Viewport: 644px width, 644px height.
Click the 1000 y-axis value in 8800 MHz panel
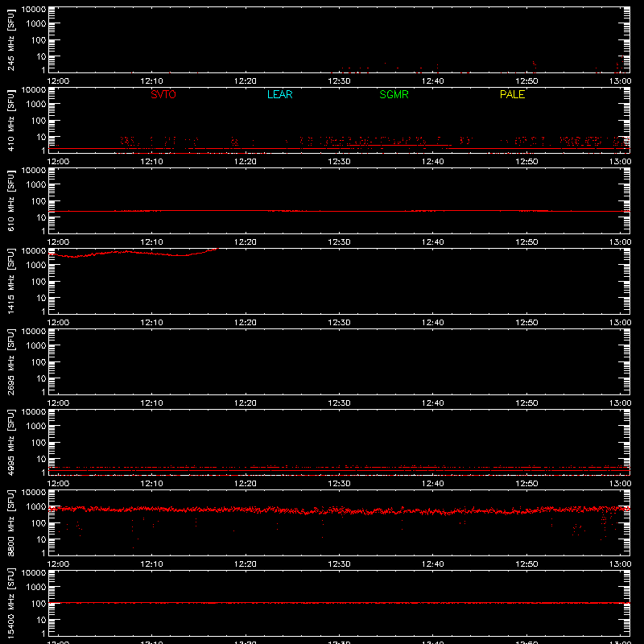36,507
